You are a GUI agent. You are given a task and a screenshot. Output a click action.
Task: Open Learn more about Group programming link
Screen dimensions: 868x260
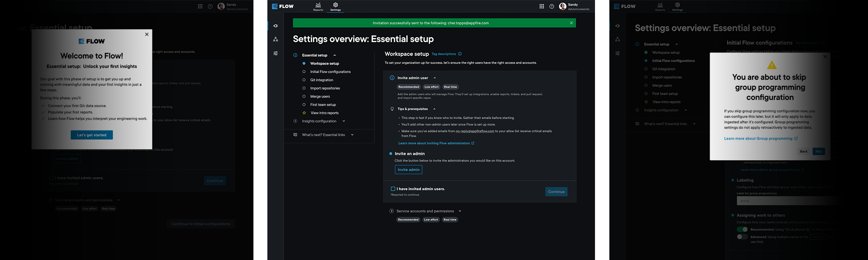(x=760, y=139)
